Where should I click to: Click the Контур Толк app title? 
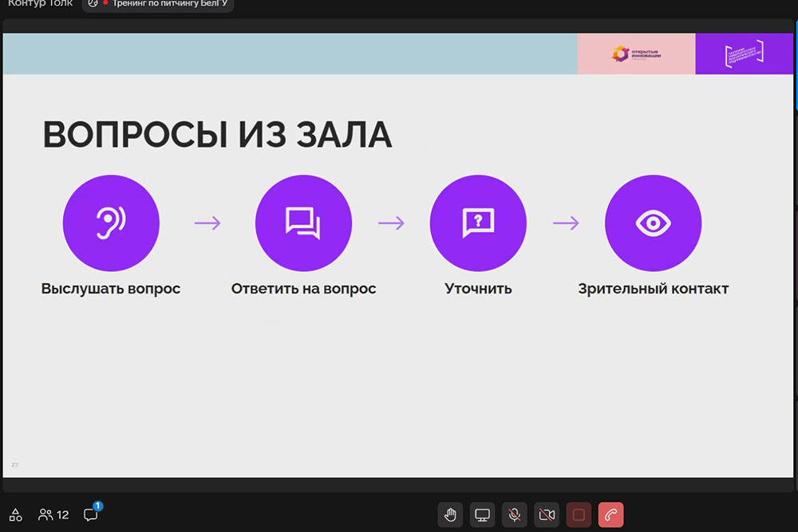coord(40,4)
